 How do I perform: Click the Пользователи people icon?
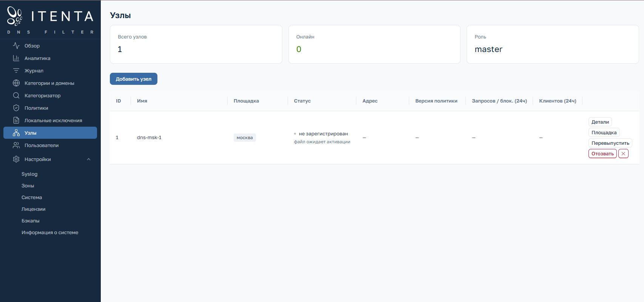click(x=16, y=145)
